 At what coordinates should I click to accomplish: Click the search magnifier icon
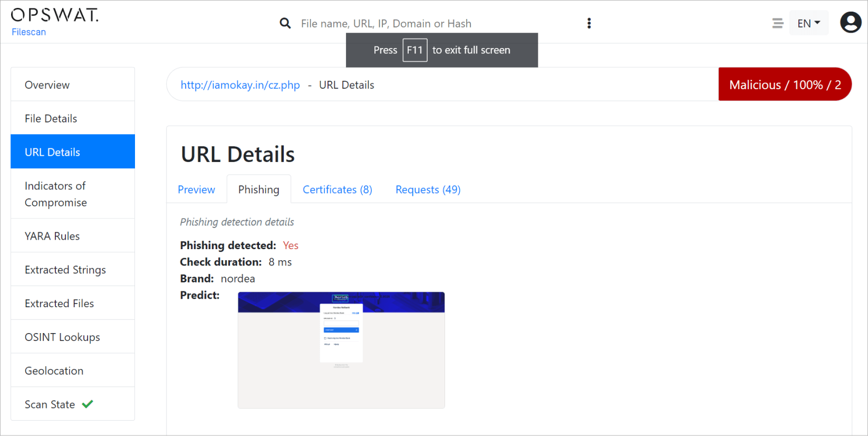(285, 23)
